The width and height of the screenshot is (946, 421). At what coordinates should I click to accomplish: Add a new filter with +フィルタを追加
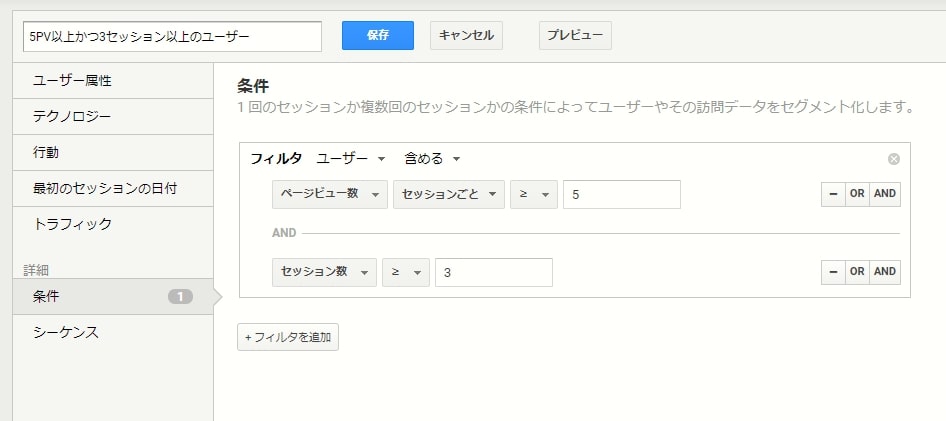[x=288, y=337]
